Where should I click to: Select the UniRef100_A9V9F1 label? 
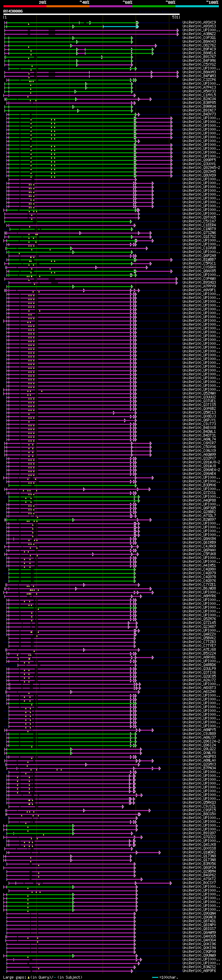coord(199,290)
